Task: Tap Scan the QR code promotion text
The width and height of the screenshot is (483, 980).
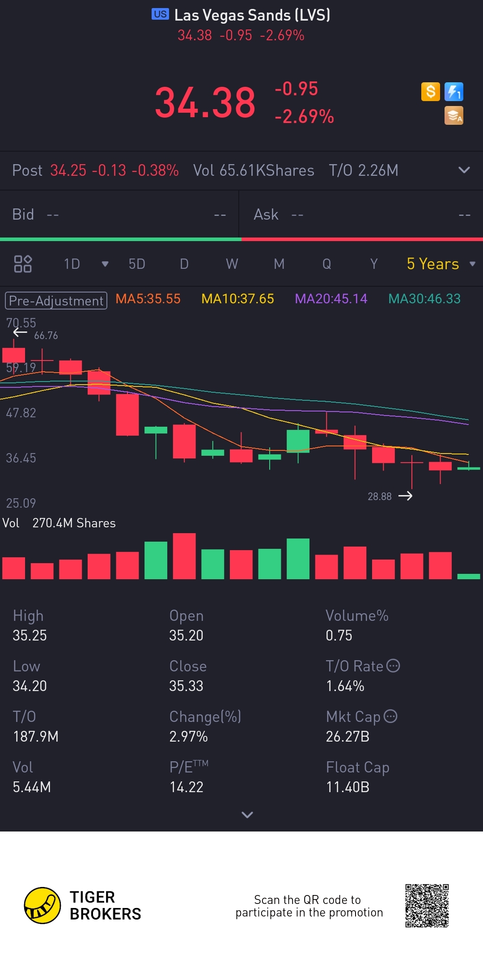Action: pyautogui.click(x=309, y=906)
